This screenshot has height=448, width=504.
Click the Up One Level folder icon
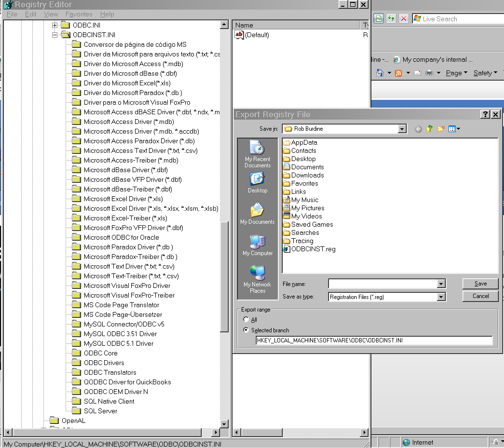(x=430, y=129)
